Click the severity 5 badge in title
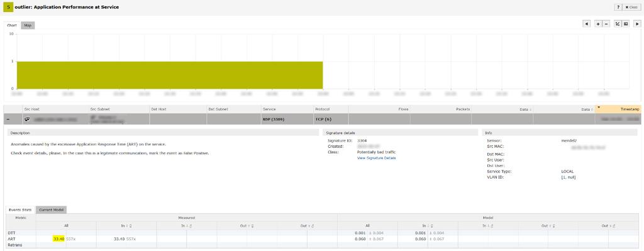 tap(9, 7)
